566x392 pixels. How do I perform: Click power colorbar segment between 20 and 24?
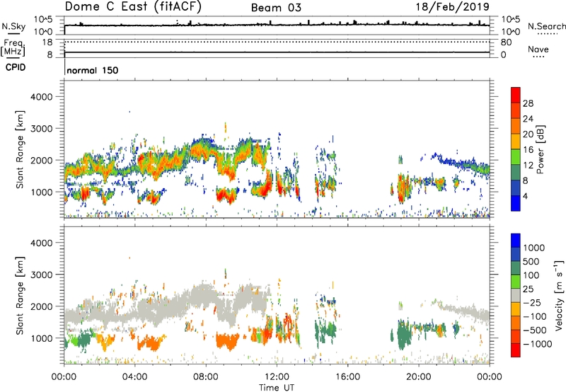516,126
